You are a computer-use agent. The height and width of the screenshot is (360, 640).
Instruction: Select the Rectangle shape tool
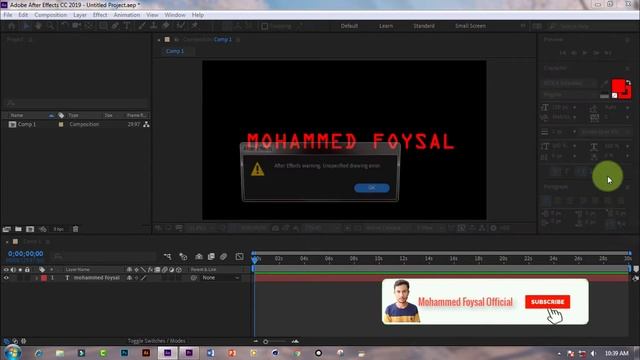click(x=103, y=26)
